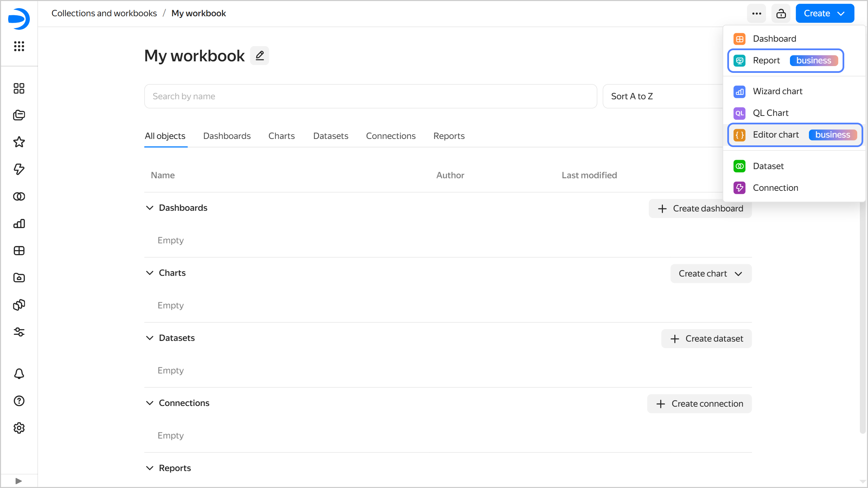This screenshot has height=488, width=868.
Task: Collapse the Charts section chevron
Action: [150, 273]
